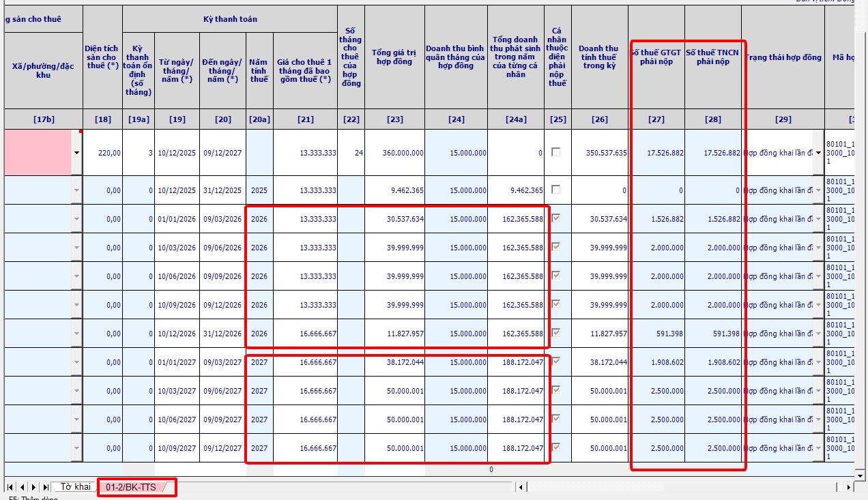Open Xã/phường dropdown in the 2025 row
The image size is (868, 500).
point(76,190)
